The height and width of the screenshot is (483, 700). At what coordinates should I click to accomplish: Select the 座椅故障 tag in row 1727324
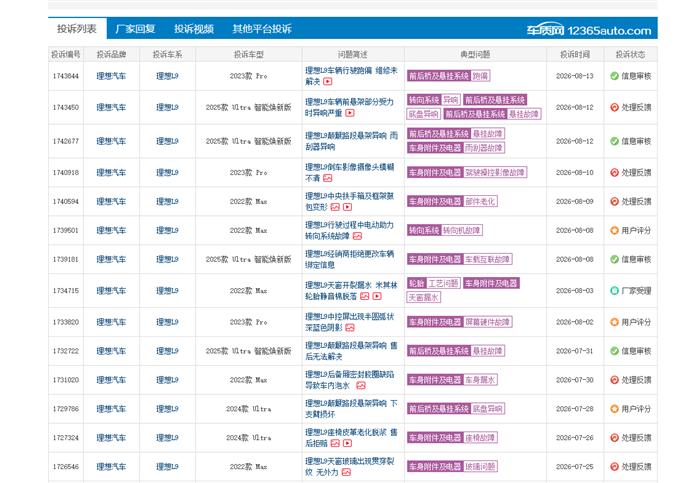tap(480, 437)
